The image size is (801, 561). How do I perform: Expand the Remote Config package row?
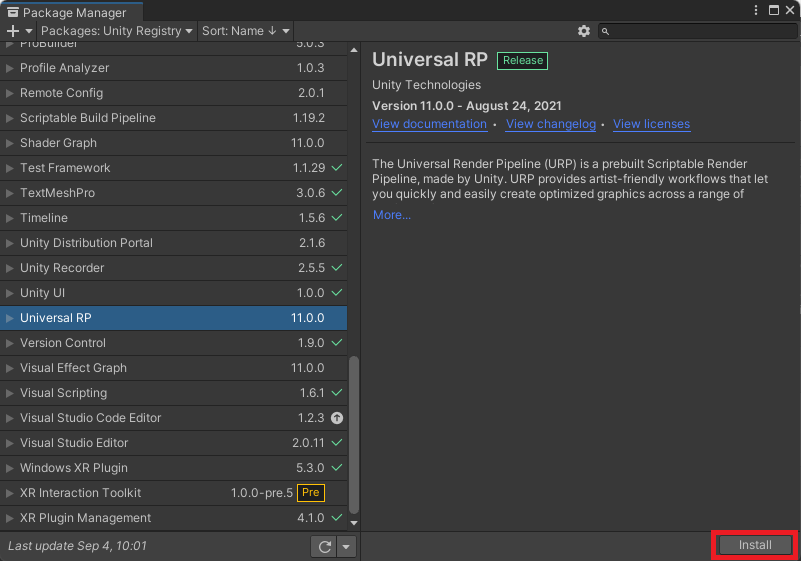[9, 93]
